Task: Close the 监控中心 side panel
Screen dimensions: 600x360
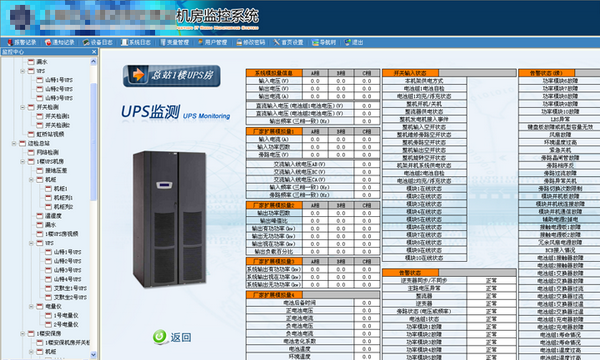Action: coord(94,52)
